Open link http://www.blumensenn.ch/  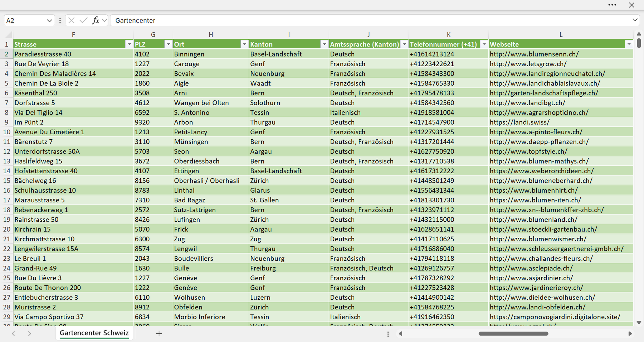tap(534, 54)
